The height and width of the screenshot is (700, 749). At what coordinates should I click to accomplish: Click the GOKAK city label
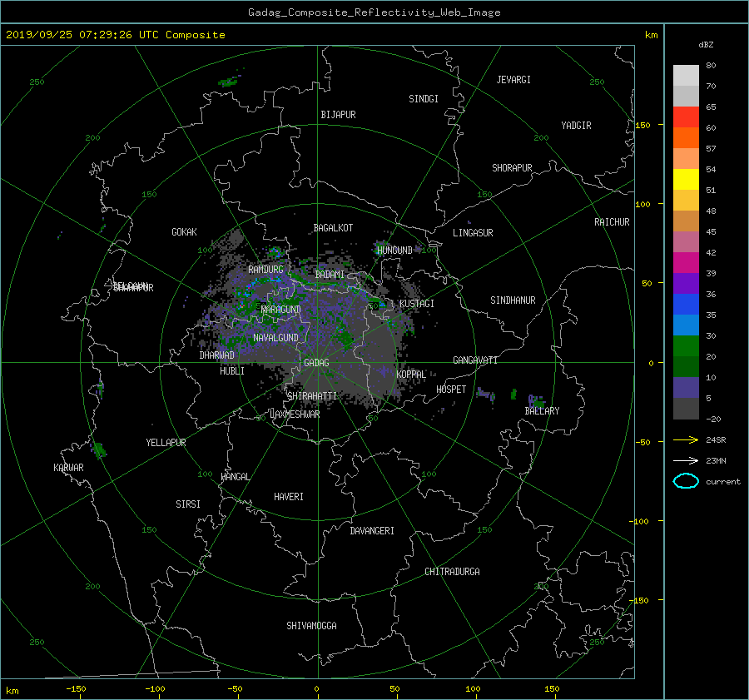pyautogui.click(x=184, y=231)
